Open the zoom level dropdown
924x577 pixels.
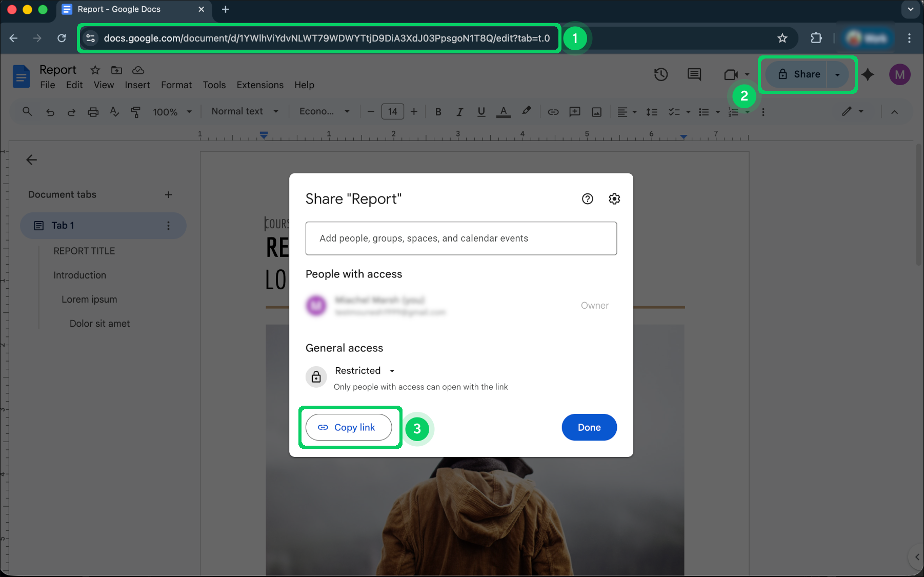tap(172, 111)
